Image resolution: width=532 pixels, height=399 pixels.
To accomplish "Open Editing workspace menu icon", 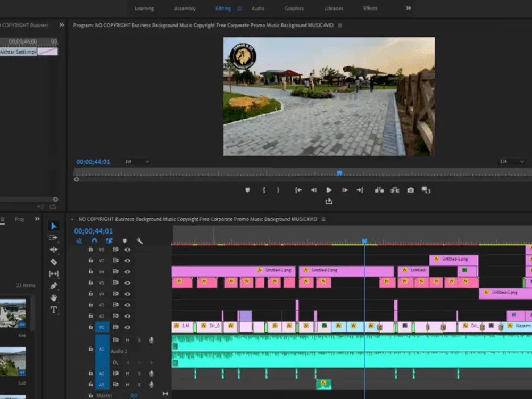I will [239, 9].
